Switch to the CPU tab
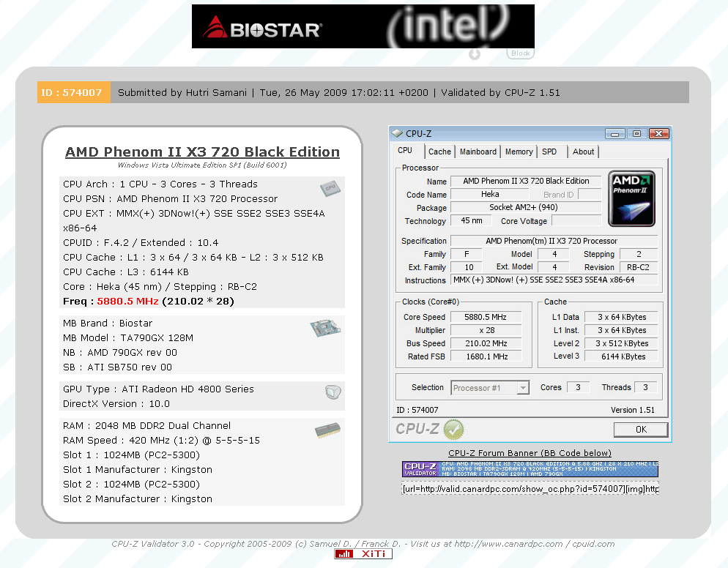 pos(405,150)
